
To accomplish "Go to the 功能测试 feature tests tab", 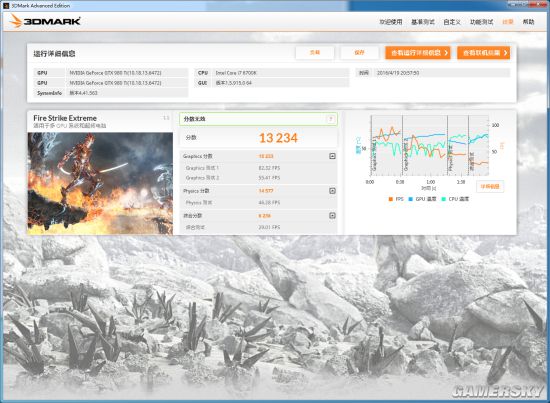I will coord(482,22).
